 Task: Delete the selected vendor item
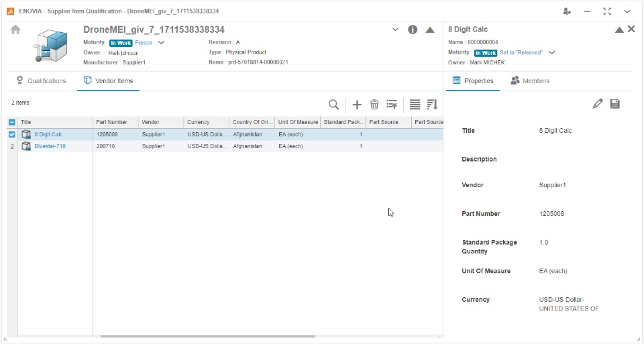pyautogui.click(x=374, y=105)
